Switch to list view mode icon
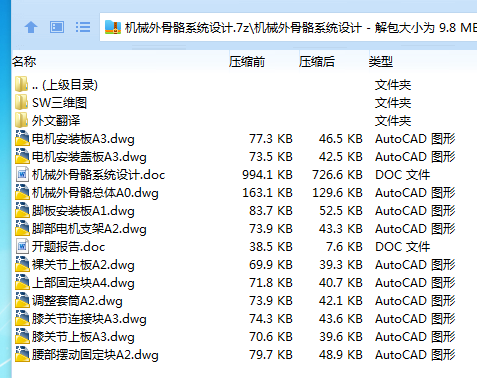The height and width of the screenshot is (378, 477). (83, 27)
